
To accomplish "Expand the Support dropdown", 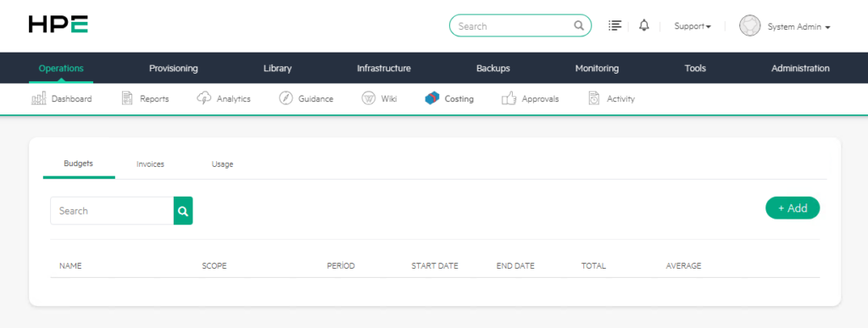I will tap(693, 26).
